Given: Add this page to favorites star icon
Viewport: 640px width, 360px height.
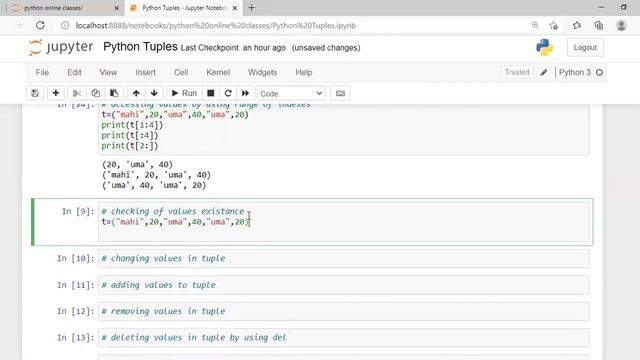Looking at the screenshot, I should (x=553, y=25).
